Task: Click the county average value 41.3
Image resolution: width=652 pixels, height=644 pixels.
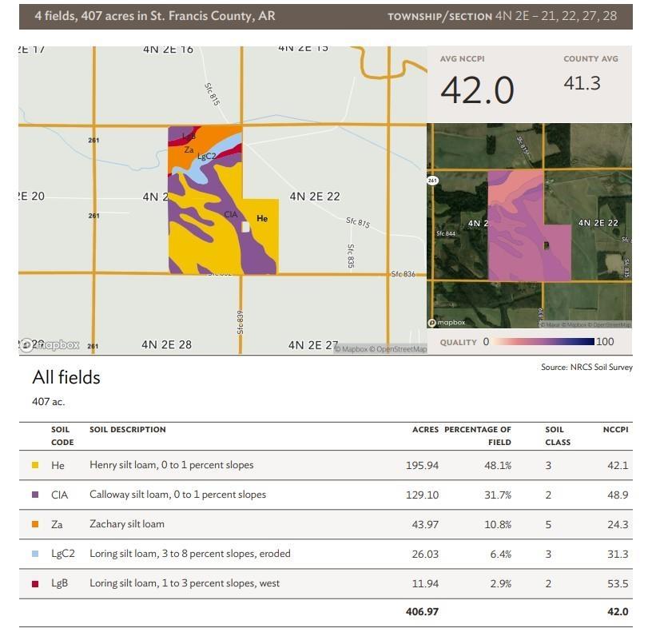Action: [x=582, y=83]
